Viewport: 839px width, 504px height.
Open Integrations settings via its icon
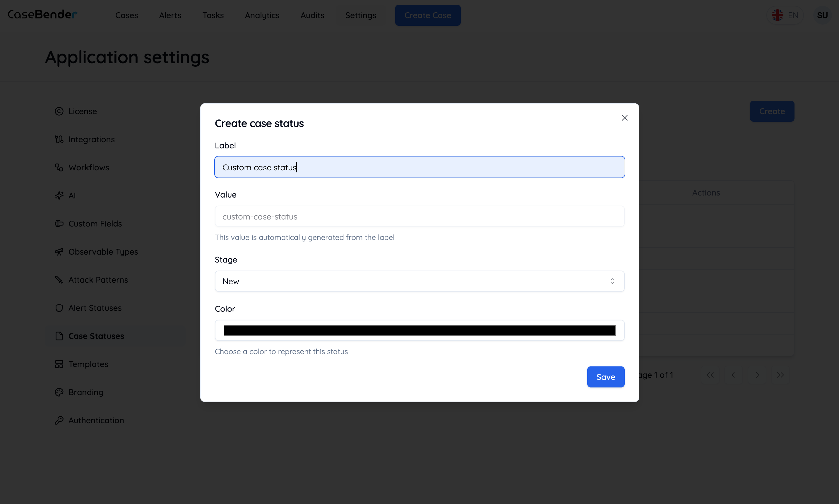[x=59, y=139]
